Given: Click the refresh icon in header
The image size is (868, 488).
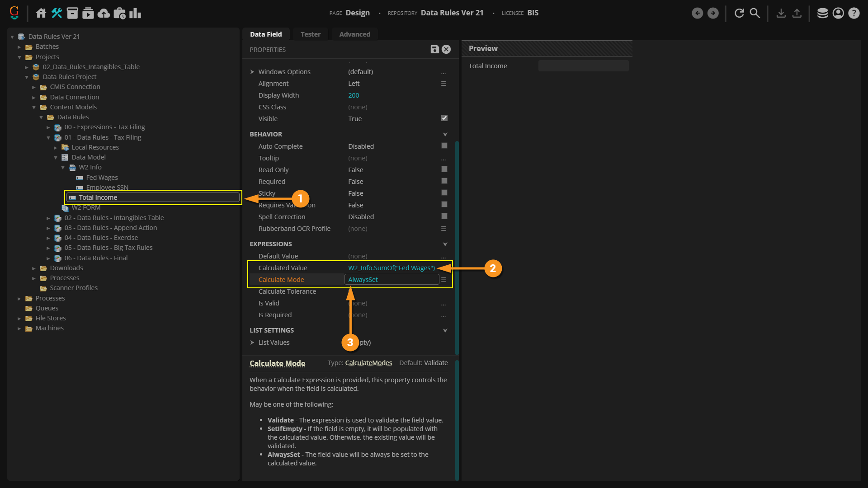Looking at the screenshot, I should click(x=739, y=13).
